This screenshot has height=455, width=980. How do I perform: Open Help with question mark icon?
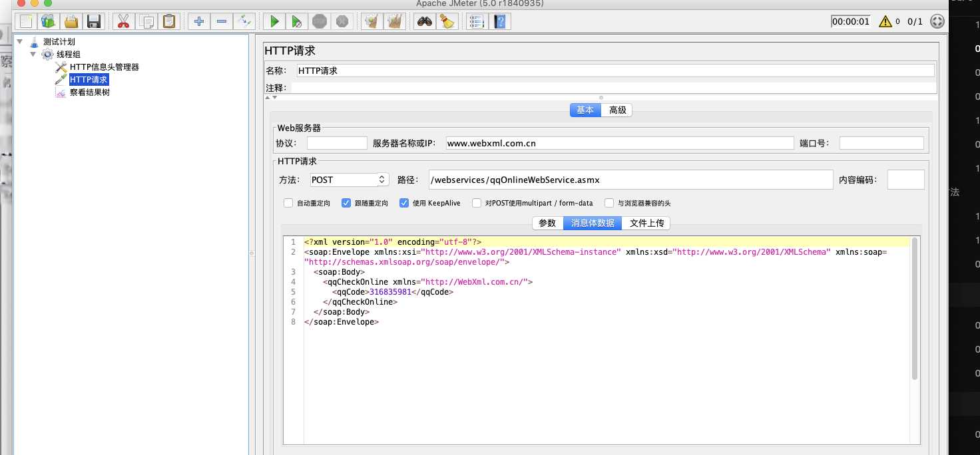coord(500,21)
